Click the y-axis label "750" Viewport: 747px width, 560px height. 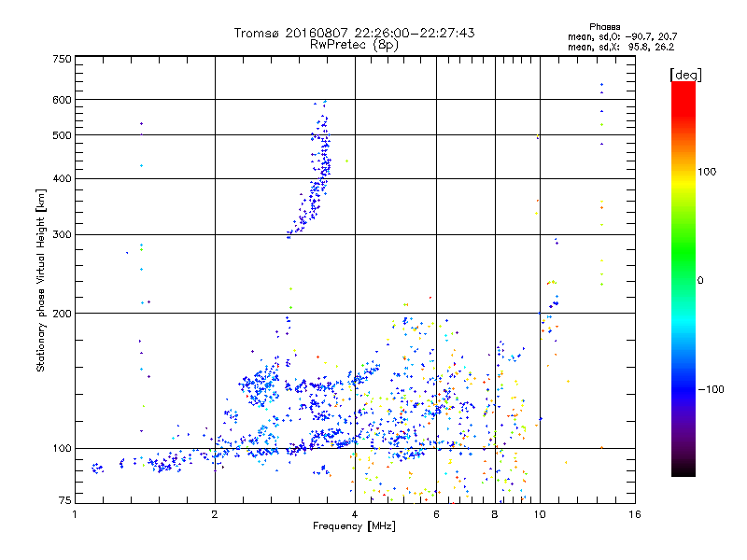(63, 59)
